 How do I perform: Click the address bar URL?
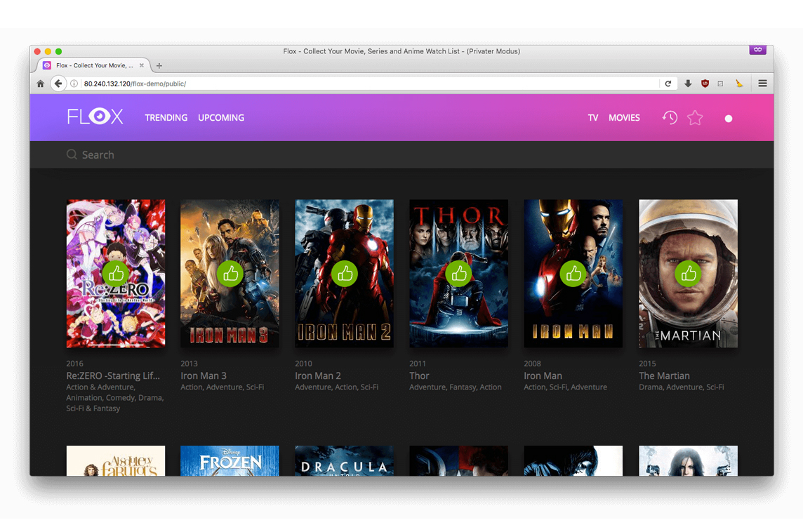pos(135,84)
